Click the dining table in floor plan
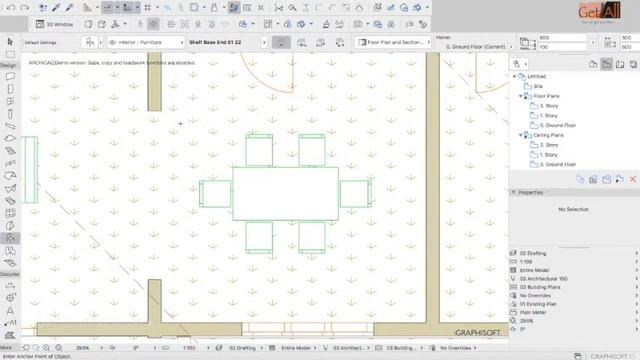This screenshot has height=360, width=640. [x=285, y=194]
